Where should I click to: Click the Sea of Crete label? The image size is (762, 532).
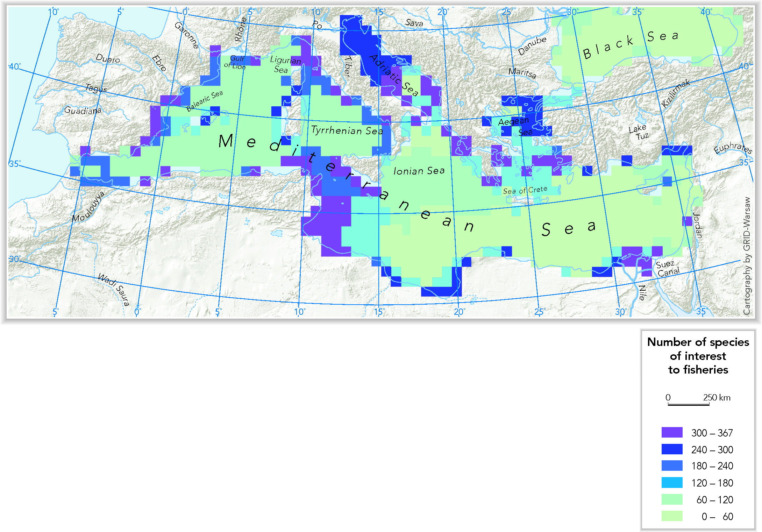(525, 190)
